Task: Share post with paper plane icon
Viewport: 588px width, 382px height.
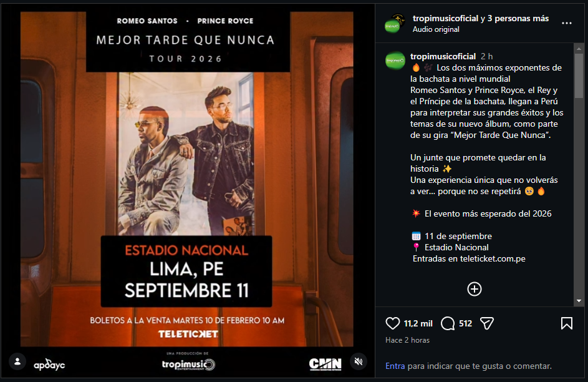Action: click(487, 323)
